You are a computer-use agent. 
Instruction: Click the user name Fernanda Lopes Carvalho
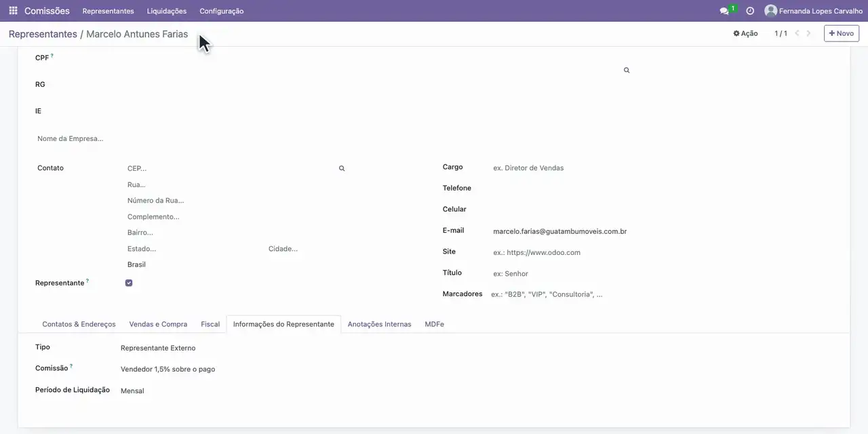tap(821, 11)
